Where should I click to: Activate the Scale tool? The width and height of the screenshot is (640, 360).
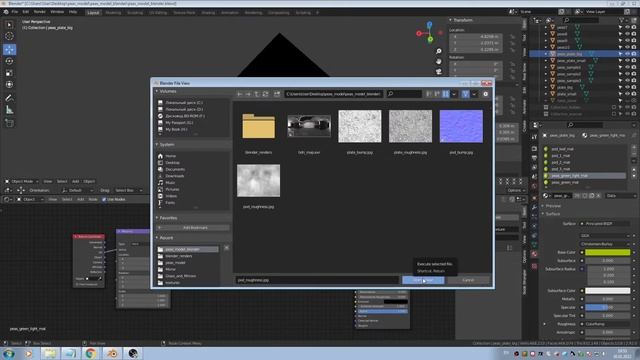pyautogui.click(x=9, y=73)
